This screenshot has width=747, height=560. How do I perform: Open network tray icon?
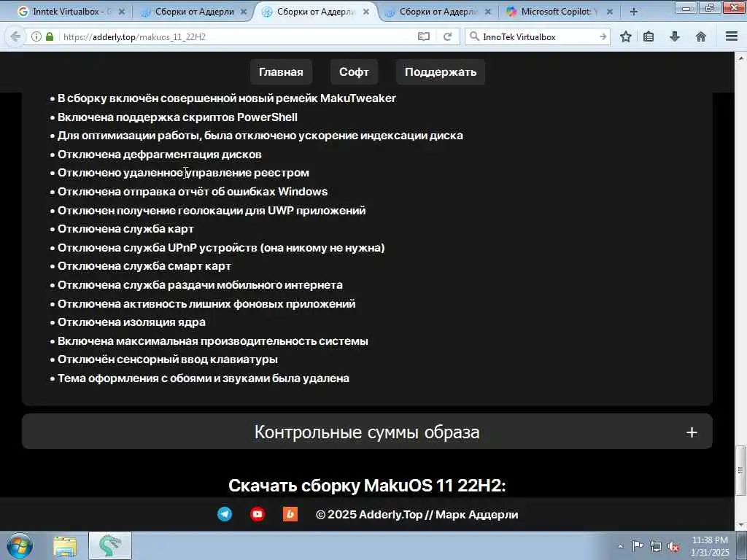tap(656, 547)
